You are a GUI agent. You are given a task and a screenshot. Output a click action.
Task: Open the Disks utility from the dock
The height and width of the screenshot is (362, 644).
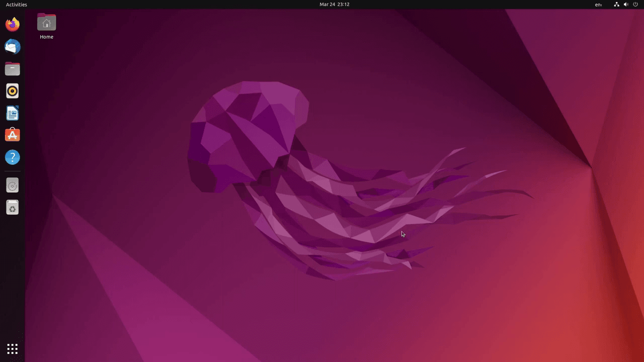click(12, 185)
